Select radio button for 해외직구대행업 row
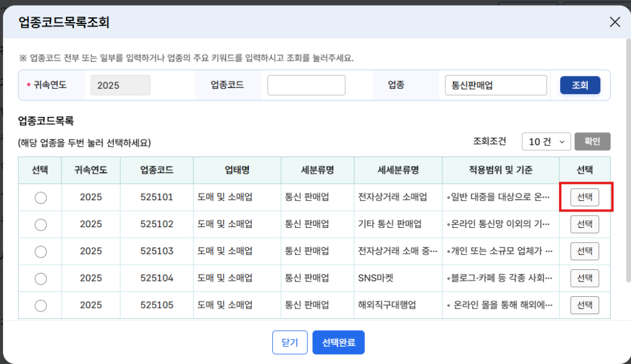 click(41, 305)
